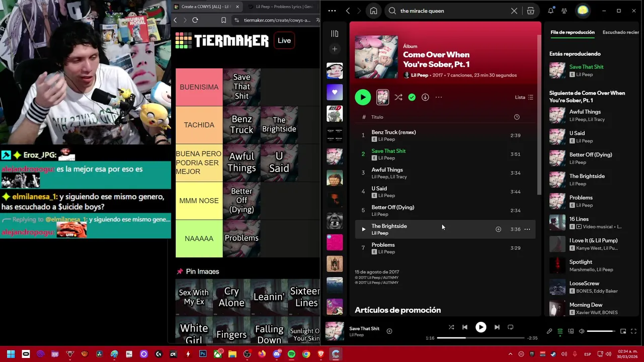
Task: Enter Spotify full screen mode
Action: [x=633, y=331]
